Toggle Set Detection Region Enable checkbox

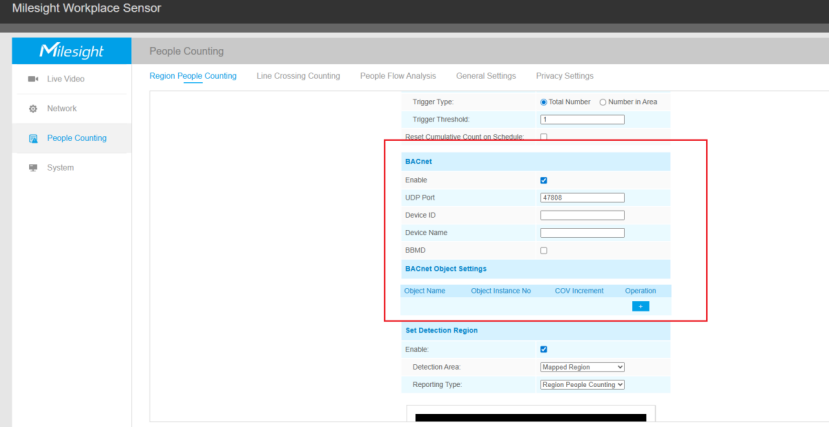(544, 349)
